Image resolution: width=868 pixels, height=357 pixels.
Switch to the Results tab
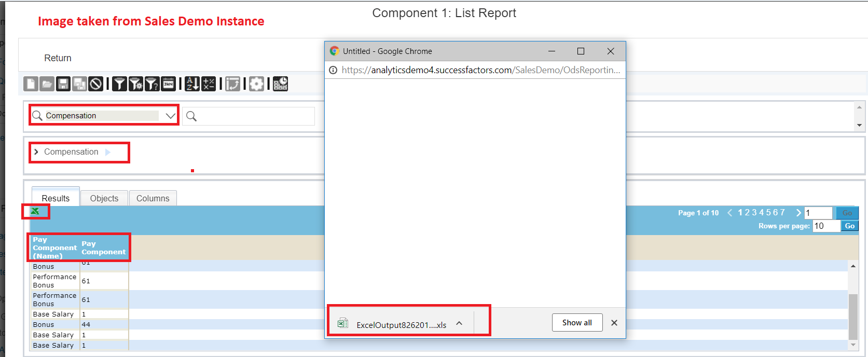(56, 198)
